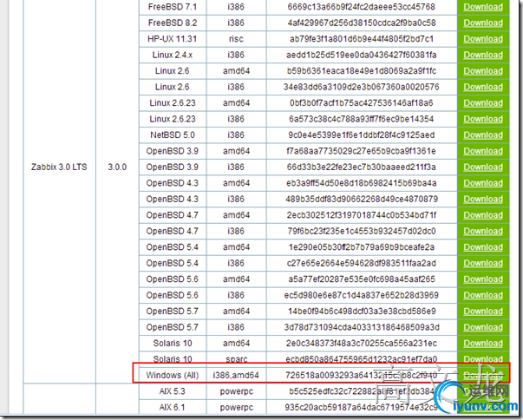Select hash 'ab79fe3f1a801d6b9e44f4805f2bd7c1'
Viewport: 523px width, 420px height.
pyautogui.click(x=361, y=39)
